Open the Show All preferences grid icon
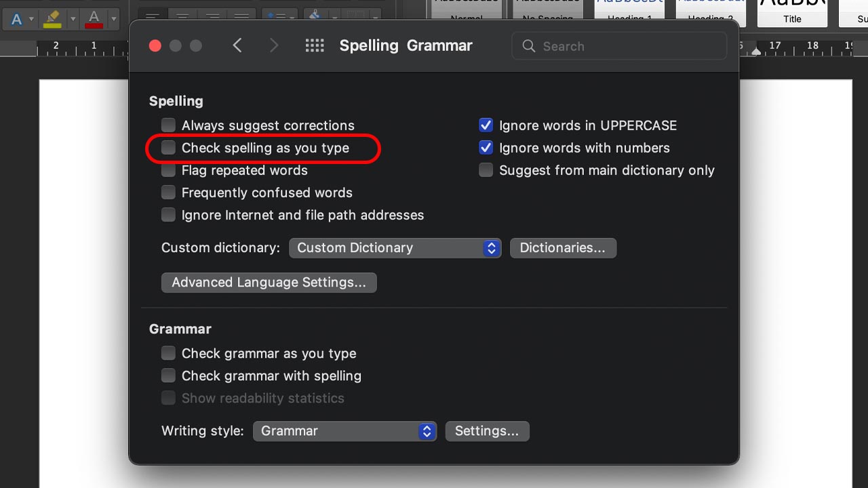868x488 pixels. tap(315, 45)
